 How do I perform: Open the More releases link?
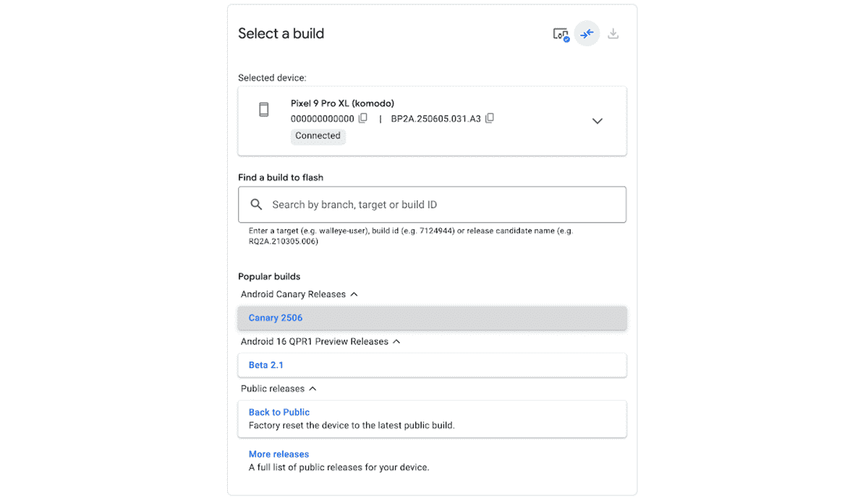click(x=278, y=454)
